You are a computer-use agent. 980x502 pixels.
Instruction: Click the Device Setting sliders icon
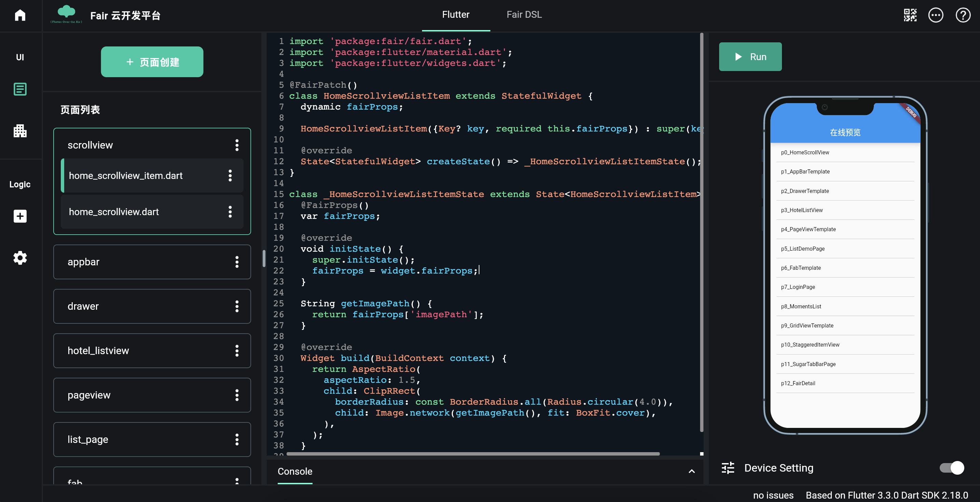[x=728, y=468]
